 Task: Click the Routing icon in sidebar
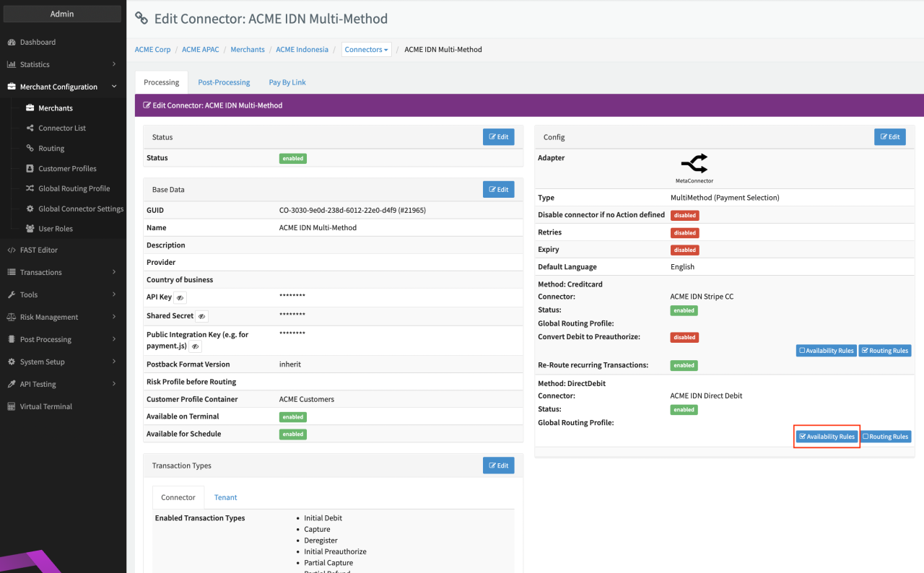[30, 148]
